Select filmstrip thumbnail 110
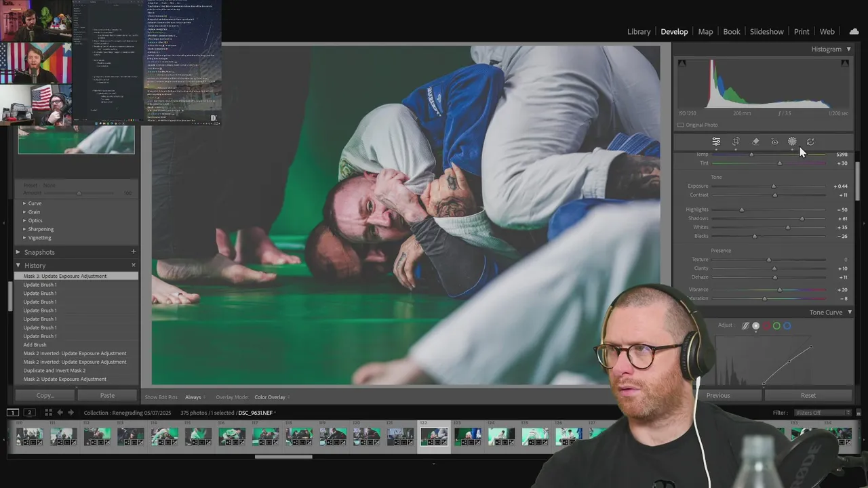 point(29,436)
